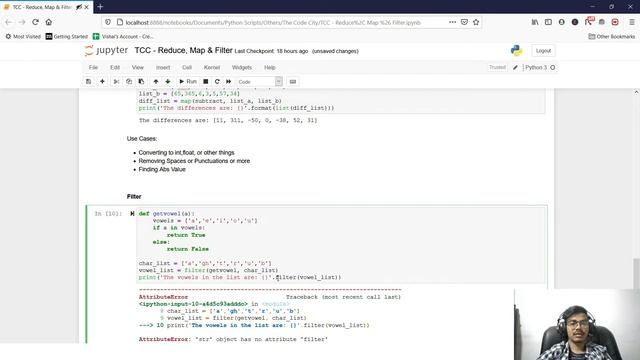Click the In [10] cell prompt
This screenshot has width=640, height=360.
108,213
